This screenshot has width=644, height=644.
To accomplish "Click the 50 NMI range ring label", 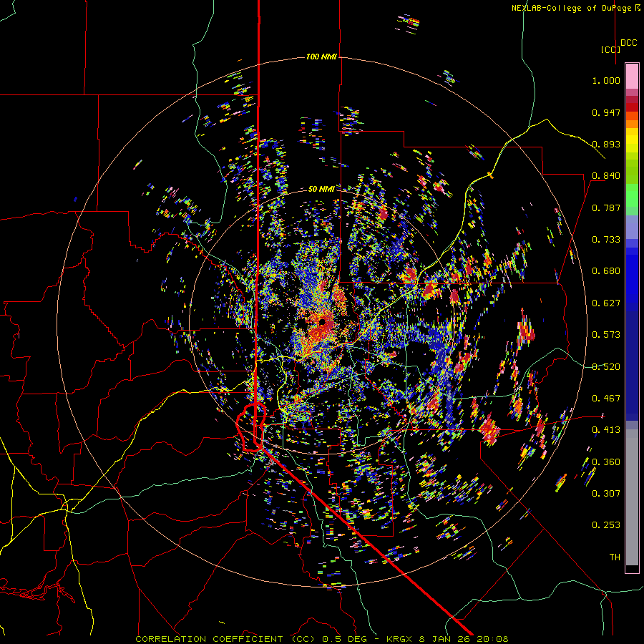I will 321,189.
